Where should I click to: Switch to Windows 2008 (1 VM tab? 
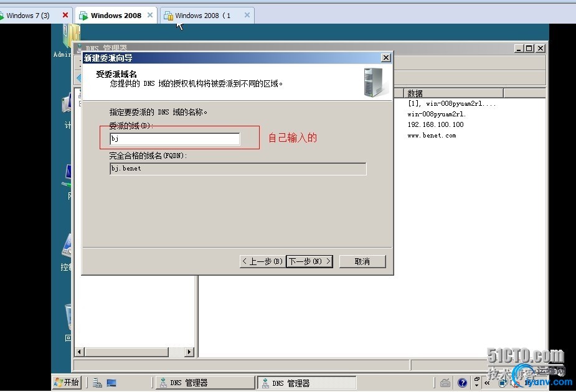click(x=203, y=16)
